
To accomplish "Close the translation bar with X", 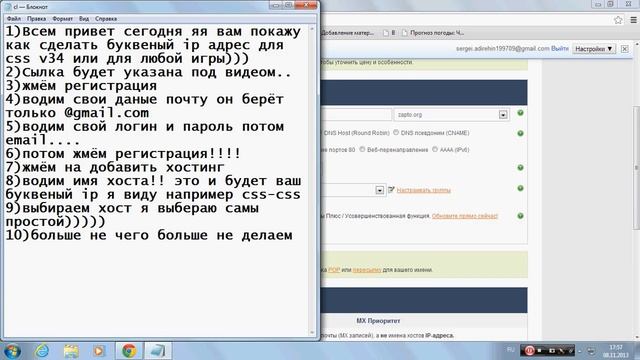I will pos(624,49).
